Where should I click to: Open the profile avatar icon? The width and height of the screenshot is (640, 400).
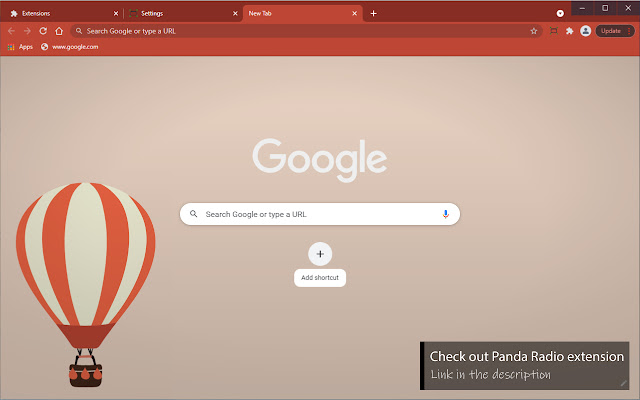coord(586,31)
